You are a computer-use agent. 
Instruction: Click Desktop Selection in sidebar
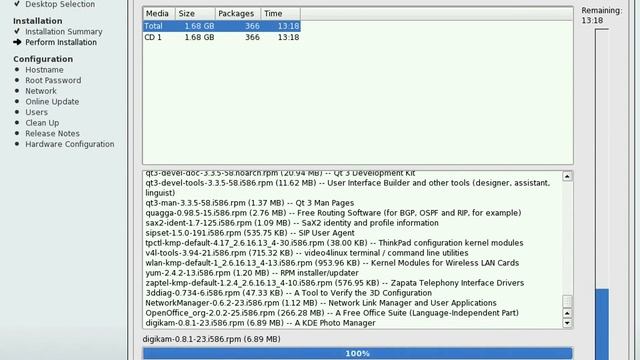click(x=60, y=4)
